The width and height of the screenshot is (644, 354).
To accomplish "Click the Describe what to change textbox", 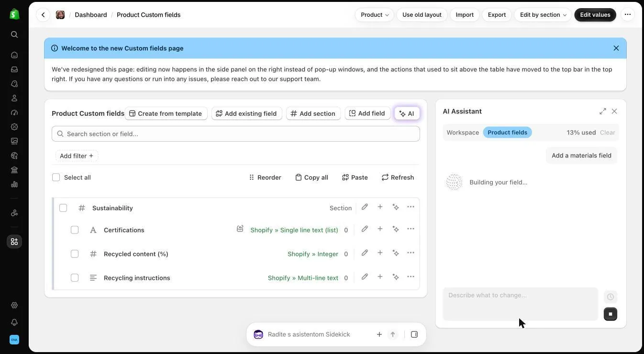I will 521,304.
